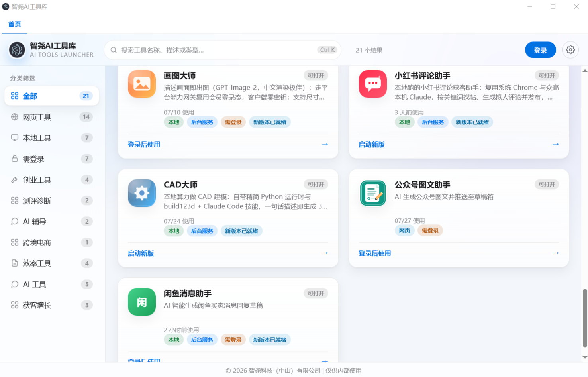The height and width of the screenshot is (377, 588).
Task: Filter by 创业工具 category
Action: point(52,180)
